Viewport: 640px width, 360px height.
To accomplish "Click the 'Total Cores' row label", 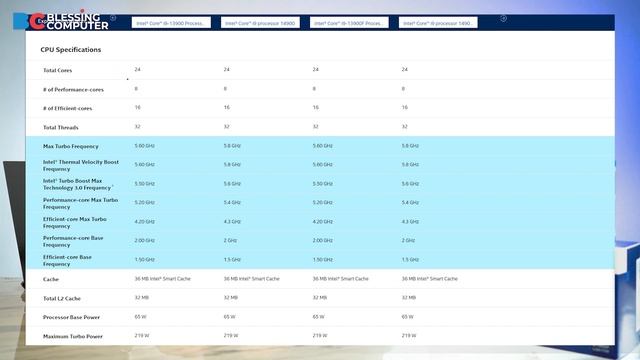I will point(58,70).
